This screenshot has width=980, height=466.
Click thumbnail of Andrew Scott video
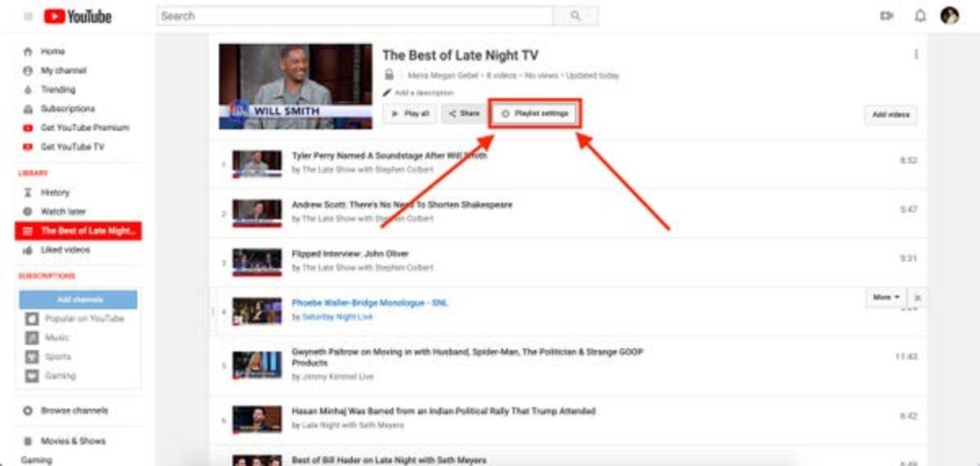pyautogui.click(x=257, y=213)
